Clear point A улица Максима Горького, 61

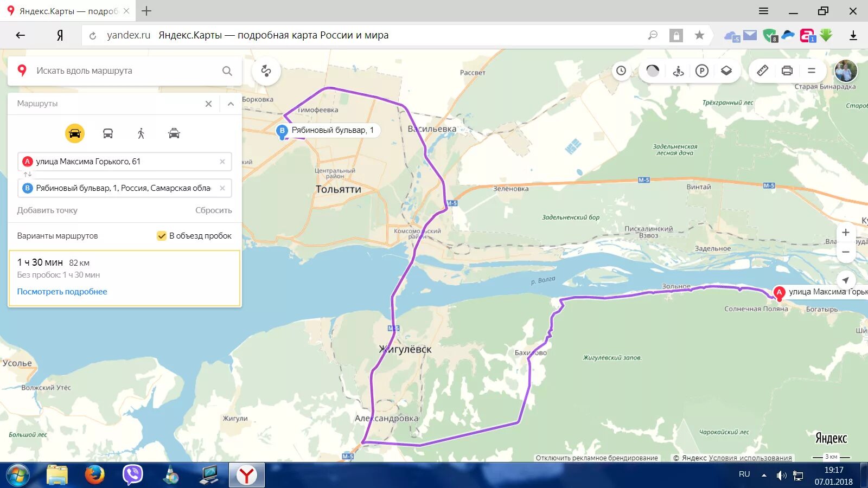tap(222, 162)
